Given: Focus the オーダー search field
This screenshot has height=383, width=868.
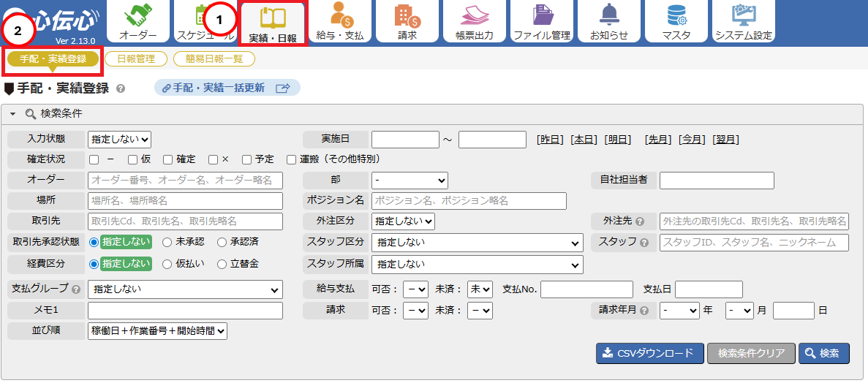Looking at the screenshot, I should click(x=186, y=181).
